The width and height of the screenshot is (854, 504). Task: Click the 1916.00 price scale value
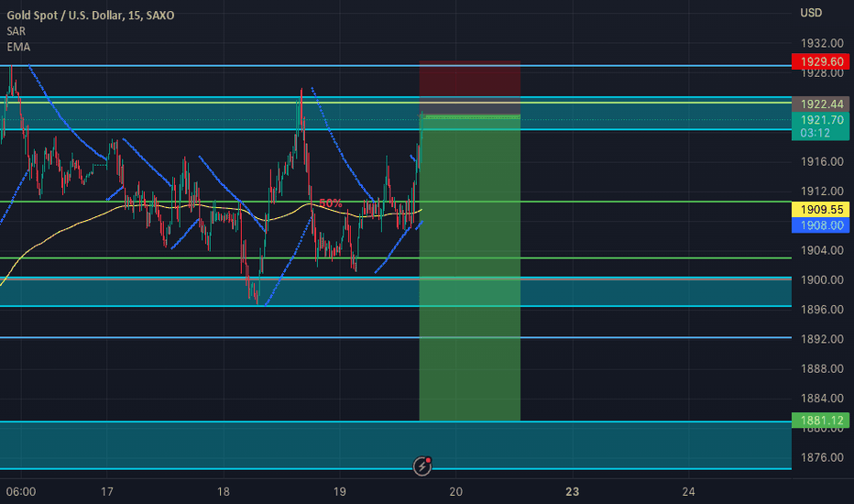tap(822, 161)
